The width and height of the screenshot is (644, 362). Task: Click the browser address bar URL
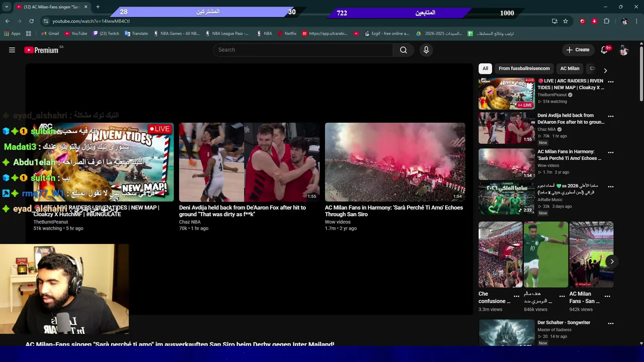pos(91,21)
